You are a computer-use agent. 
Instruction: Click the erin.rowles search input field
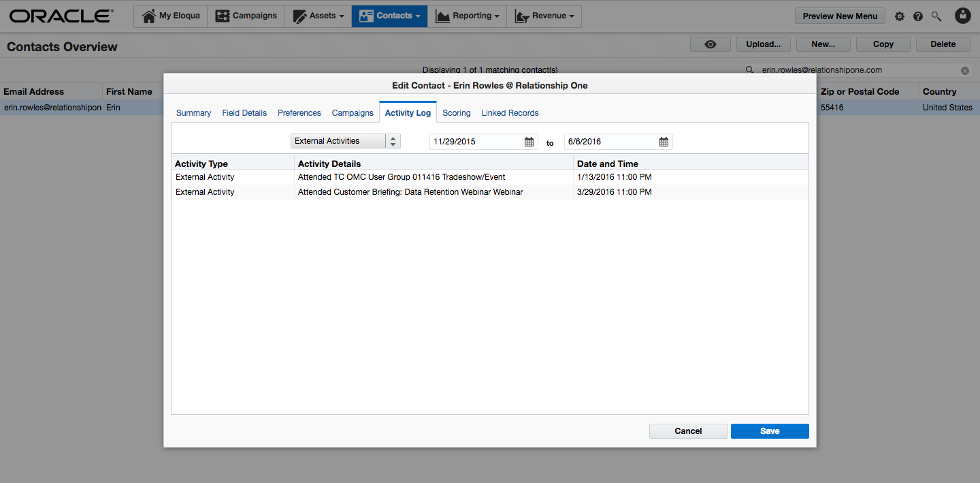pyautogui.click(x=851, y=70)
